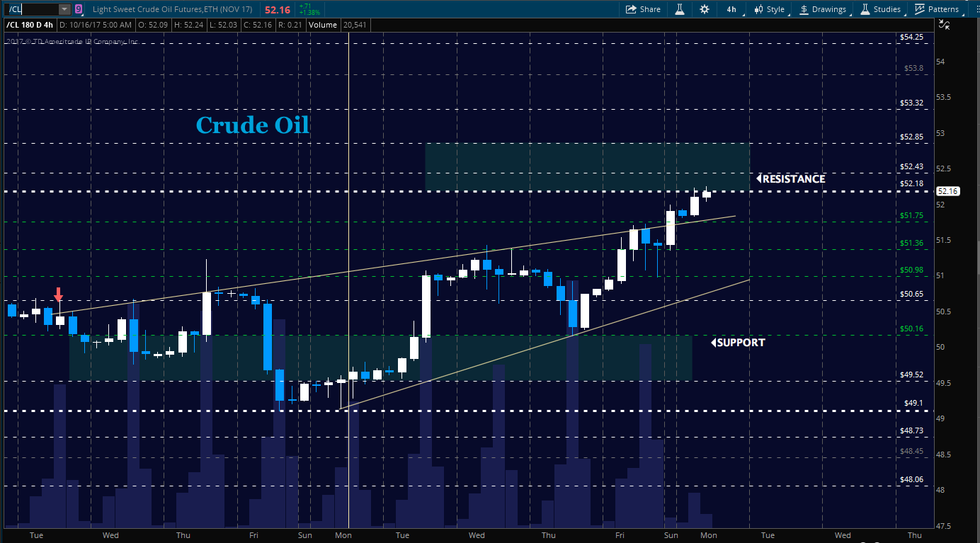
Task: Click the Volume label in the data bar
Action: pos(322,25)
